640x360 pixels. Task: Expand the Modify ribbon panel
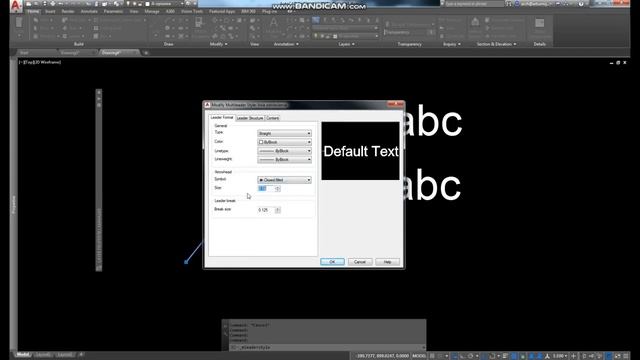218,44
